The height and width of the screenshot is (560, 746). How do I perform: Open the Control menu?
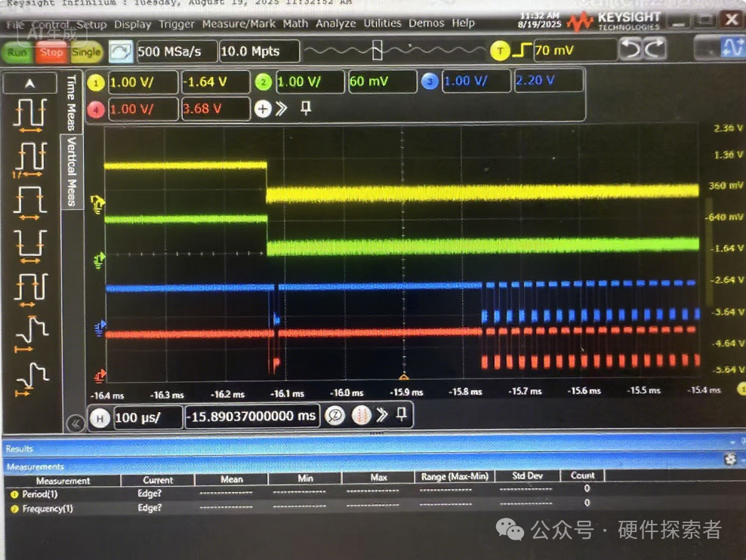tap(51, 24)
